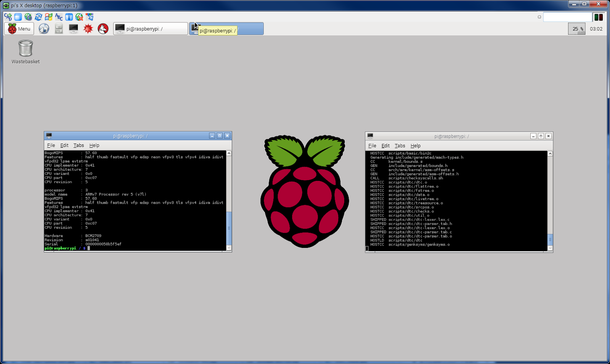Click right terminal scrollbar thumb
This screenshot has width=610, height=364.
[x=550, y=239]
